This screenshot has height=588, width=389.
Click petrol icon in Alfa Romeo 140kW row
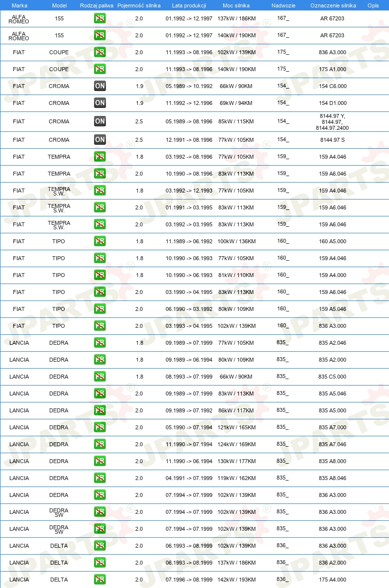click(x=100, y=35)
